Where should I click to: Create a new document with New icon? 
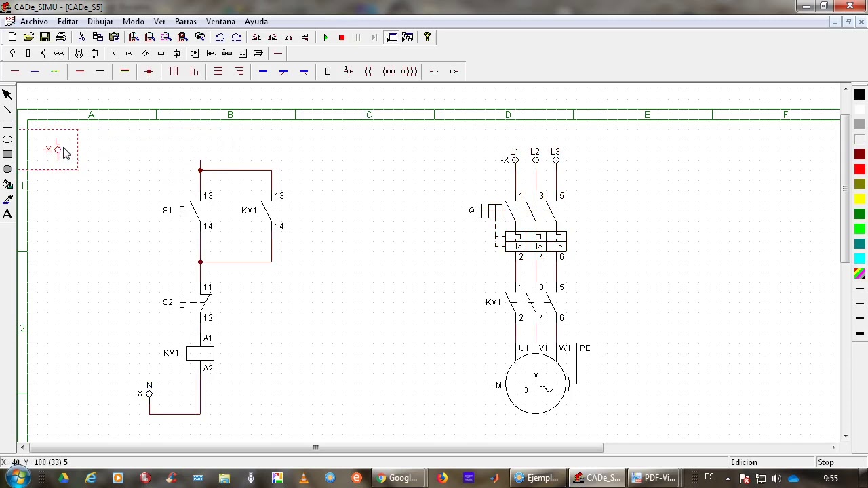click(x=12, y=37)
